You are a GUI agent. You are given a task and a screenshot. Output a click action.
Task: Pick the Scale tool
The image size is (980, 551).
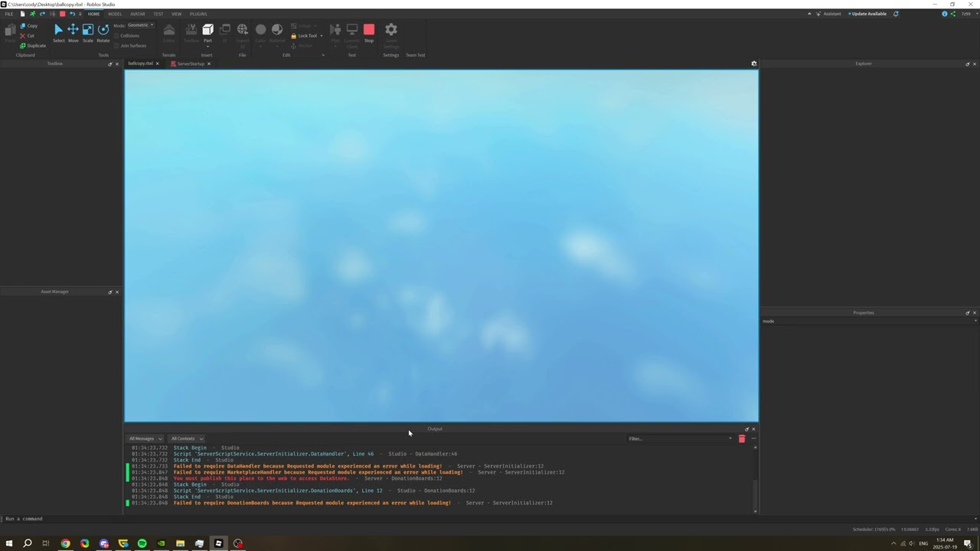(x=88, y=32)
